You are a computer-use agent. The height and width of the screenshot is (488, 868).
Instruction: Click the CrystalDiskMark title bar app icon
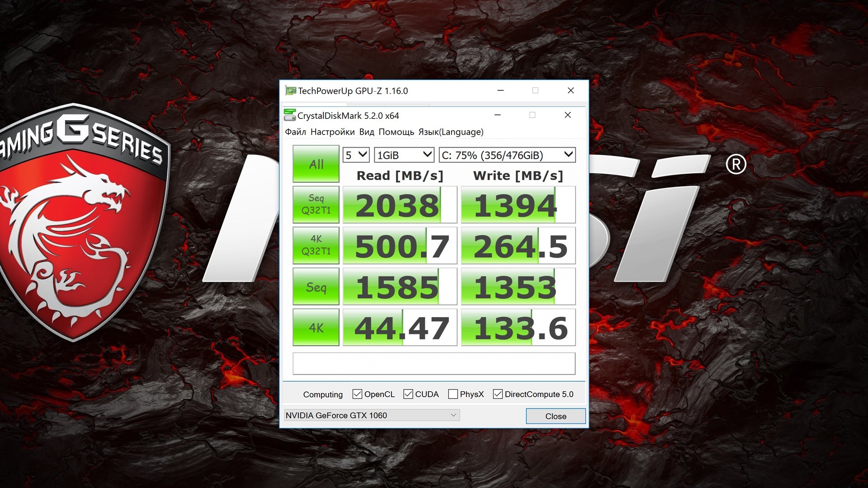290,115
